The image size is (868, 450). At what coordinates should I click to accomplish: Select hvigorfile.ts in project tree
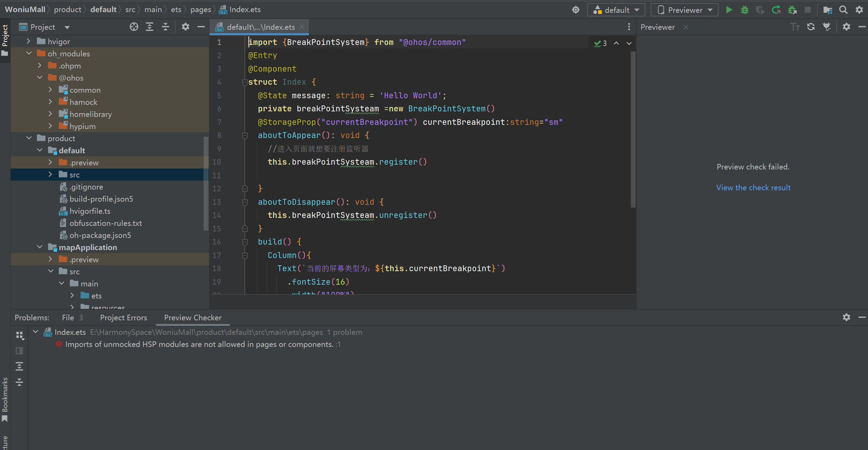pos(90,211)
